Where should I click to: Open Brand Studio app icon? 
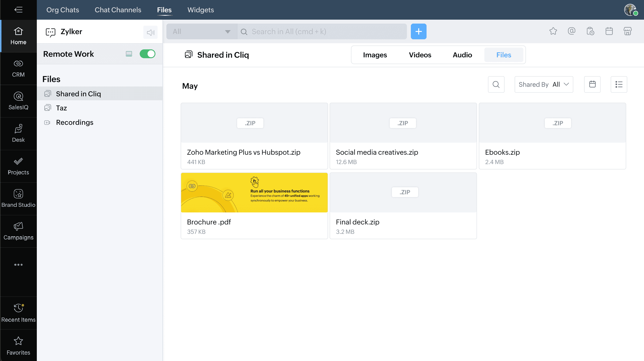point(18,198)
